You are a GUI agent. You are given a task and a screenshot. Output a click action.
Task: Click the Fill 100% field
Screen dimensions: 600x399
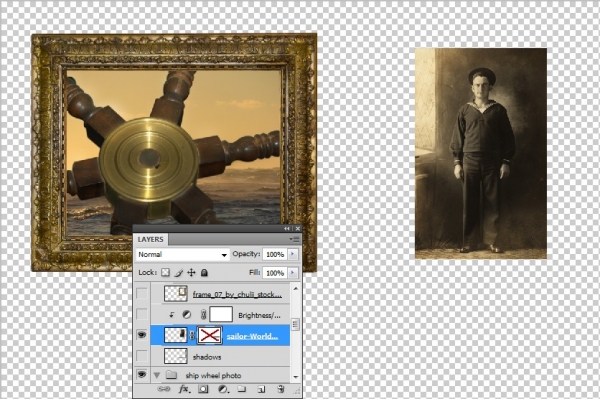click(x=275, y=273)
